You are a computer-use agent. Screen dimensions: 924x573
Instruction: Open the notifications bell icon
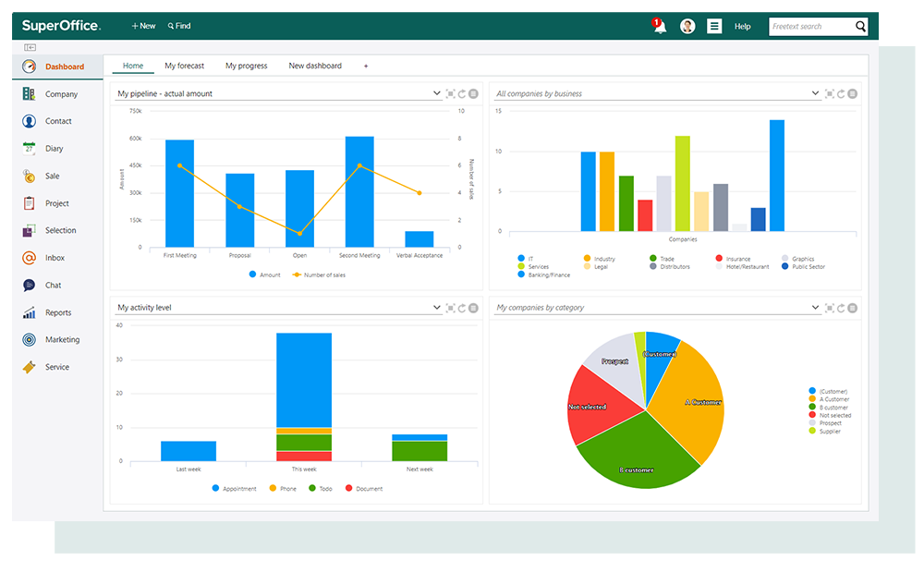pos(659,27)
